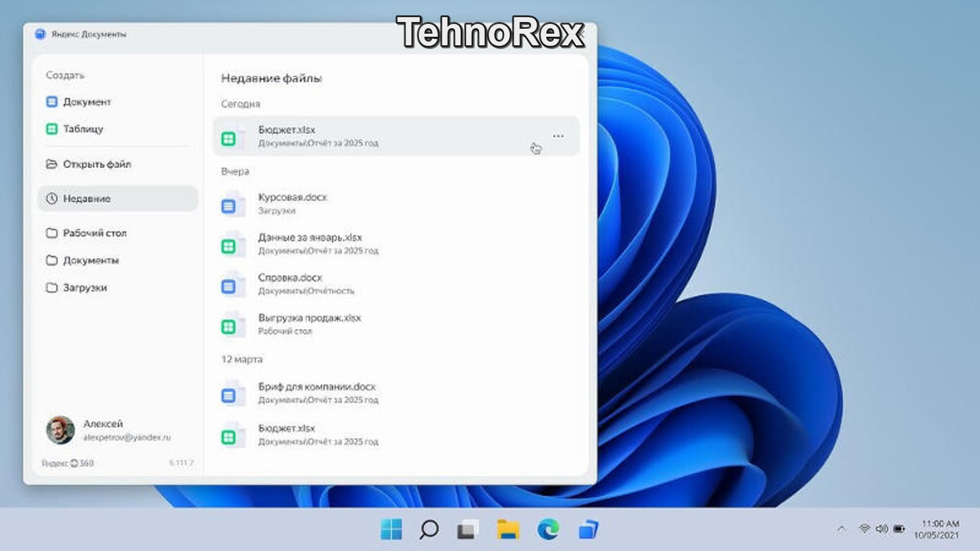Open the three-dot menu for Бюджет.xlsx
The width and height of the screenshot is (980, 551).
[558, 136]
